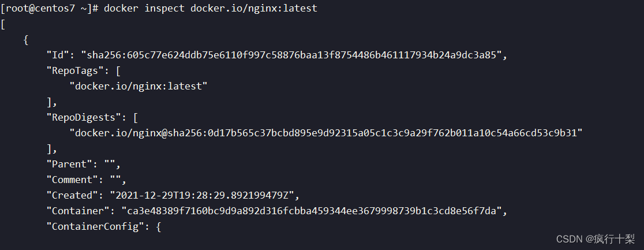This screenshot has width=644, height=250.
Task: Click the opening square bracket of output
Action: click(x=3, y=24)
